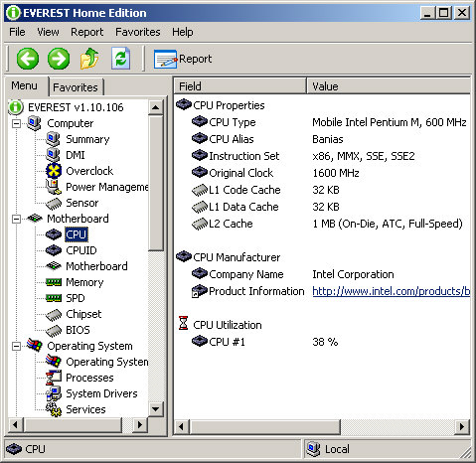Click the Chipset icon in tree

(x=54, y=314)
